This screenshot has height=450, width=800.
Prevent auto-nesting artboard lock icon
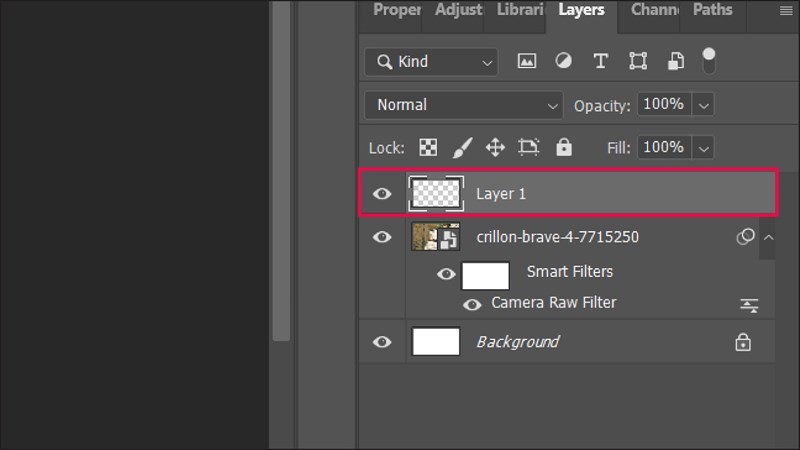[529, 147]
